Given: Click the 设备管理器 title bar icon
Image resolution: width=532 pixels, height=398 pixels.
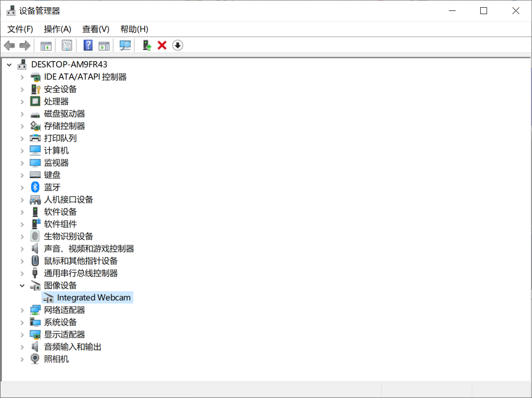Looking at the screenshot, I should pos(11,10).
